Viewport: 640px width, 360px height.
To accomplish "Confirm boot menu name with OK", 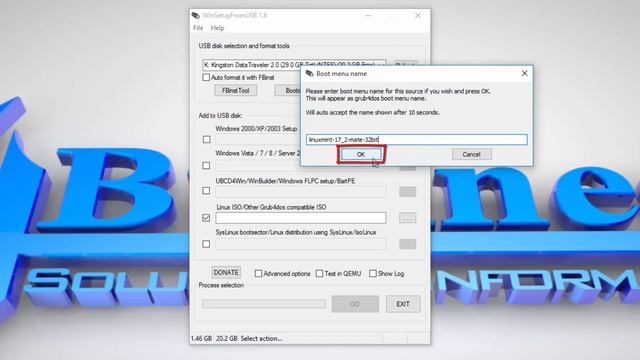I will click(361, 154).
